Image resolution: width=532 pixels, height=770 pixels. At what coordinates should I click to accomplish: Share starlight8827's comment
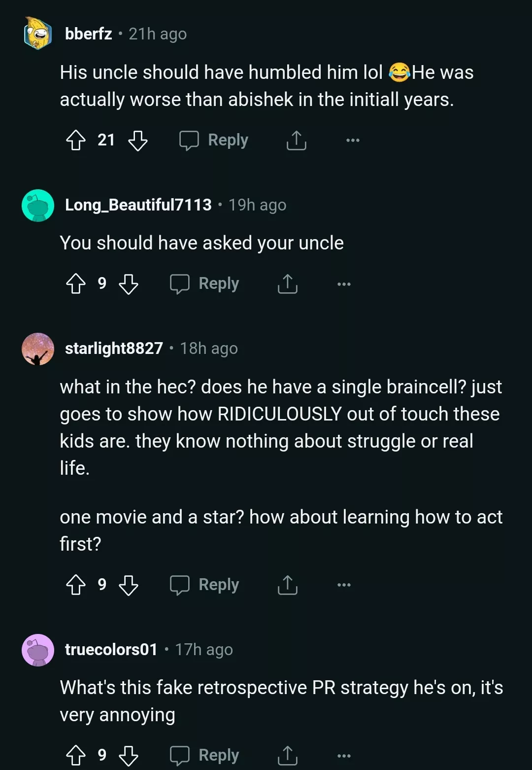(x=287, y=585)
